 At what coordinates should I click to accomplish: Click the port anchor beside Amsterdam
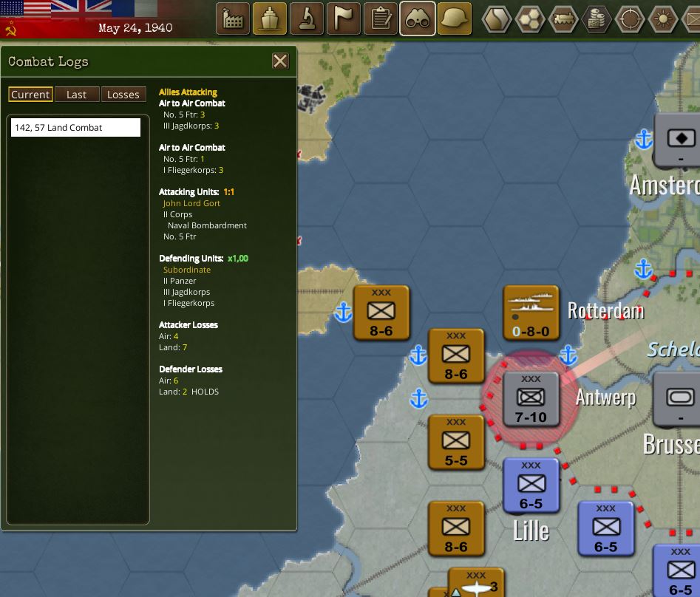[644, 139]
